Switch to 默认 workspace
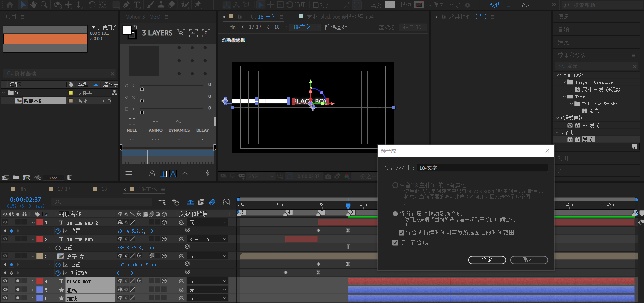 [x=495, y=5]
